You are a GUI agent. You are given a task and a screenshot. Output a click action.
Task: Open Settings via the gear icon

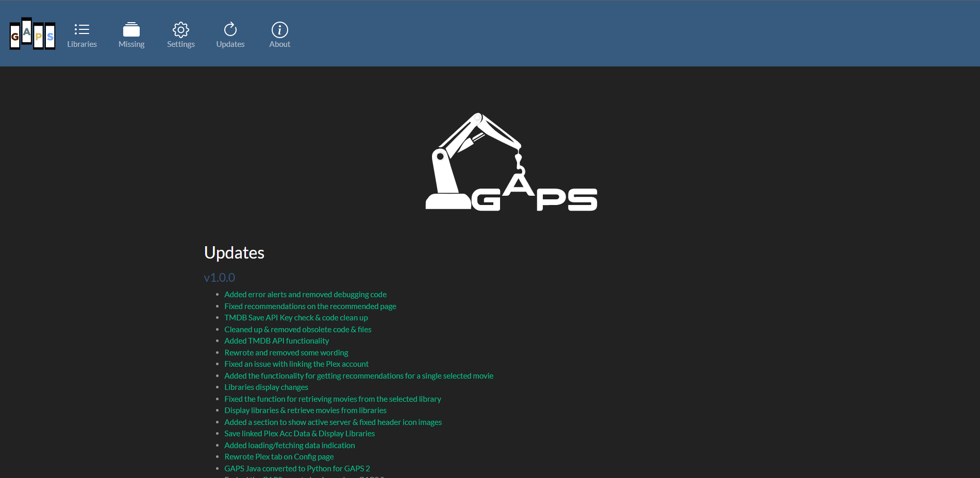pyautogui.click(x=180, y=30)
